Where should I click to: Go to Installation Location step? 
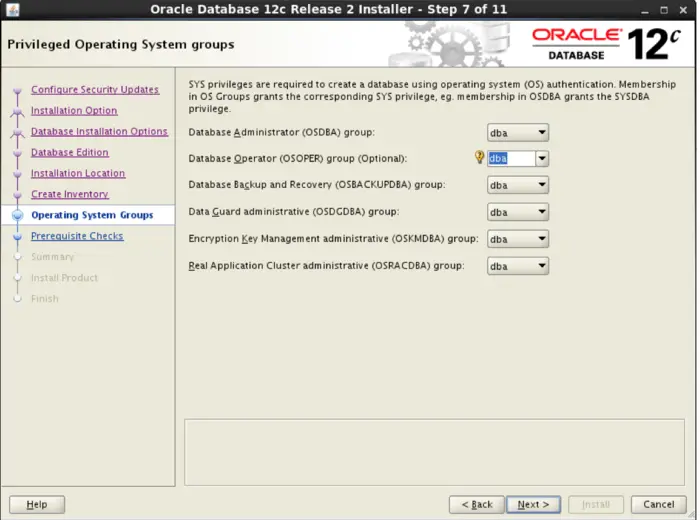(x=78, y=173)
